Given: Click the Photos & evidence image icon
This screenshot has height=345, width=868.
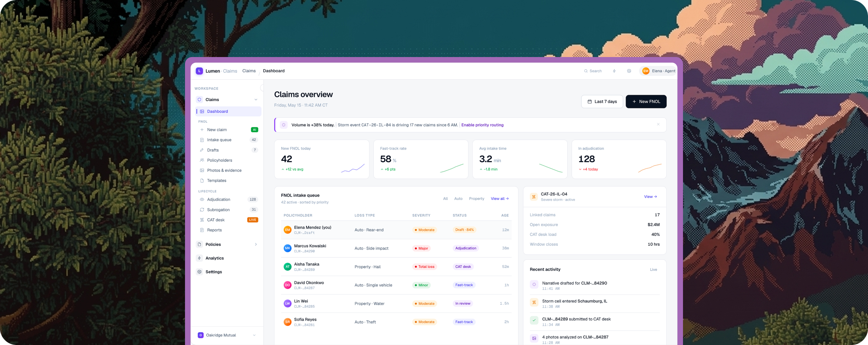Looking at the screenshot, I should pos(202,170).
